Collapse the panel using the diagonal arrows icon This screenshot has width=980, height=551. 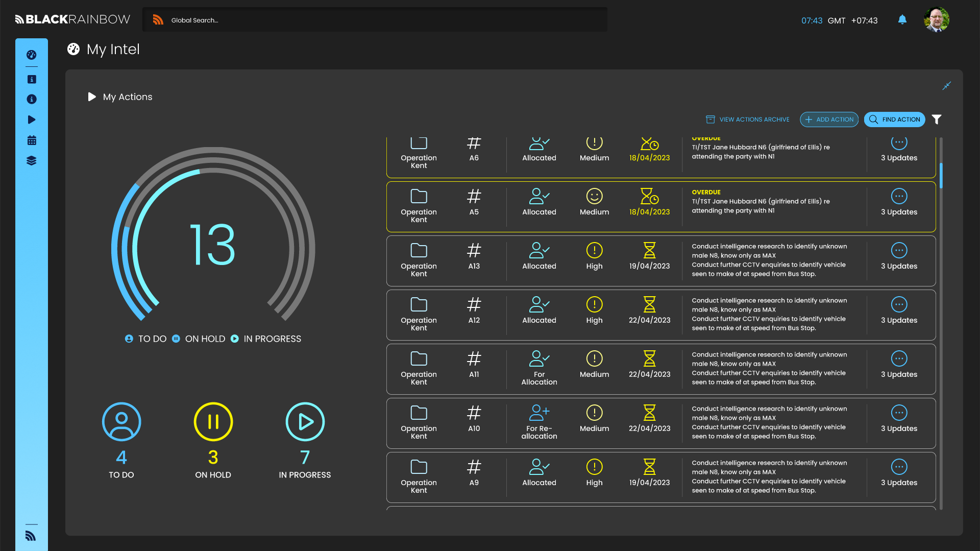pos(947,85)
